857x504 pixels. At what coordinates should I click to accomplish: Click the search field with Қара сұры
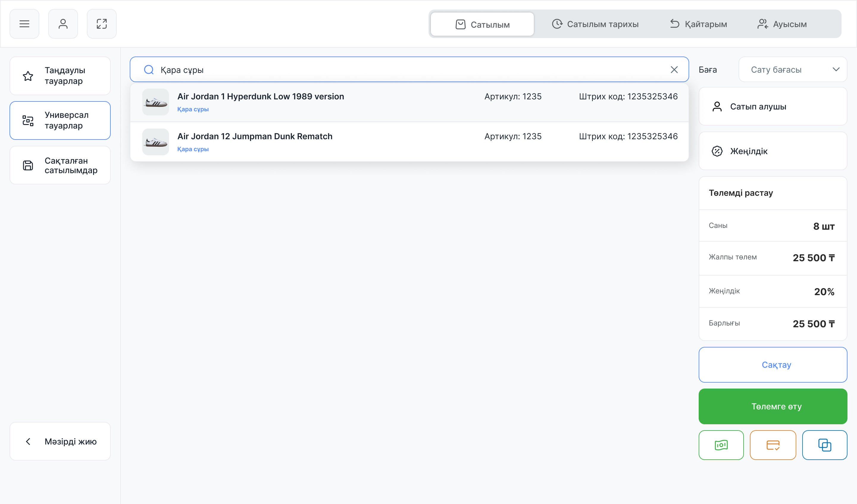pyautogui.click(x=409, y=70)
